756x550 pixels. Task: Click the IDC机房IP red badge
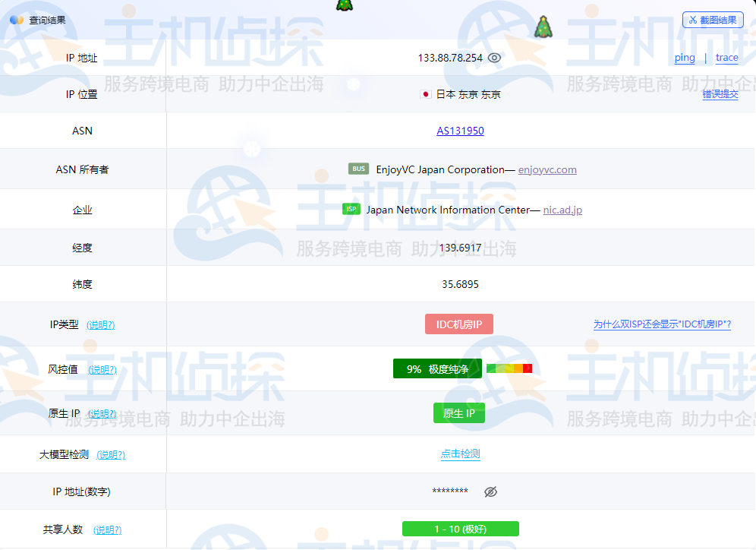(x=459, y=324)
